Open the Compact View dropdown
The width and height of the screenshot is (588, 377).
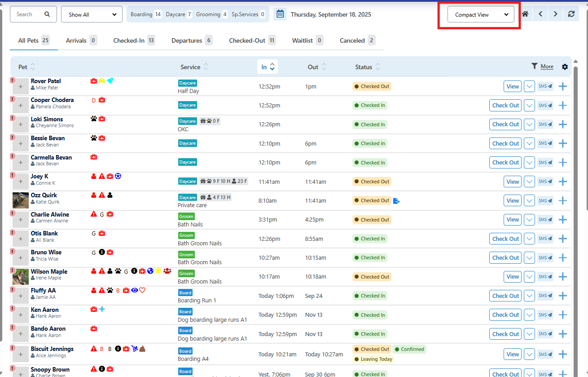[x=481, y=14]
